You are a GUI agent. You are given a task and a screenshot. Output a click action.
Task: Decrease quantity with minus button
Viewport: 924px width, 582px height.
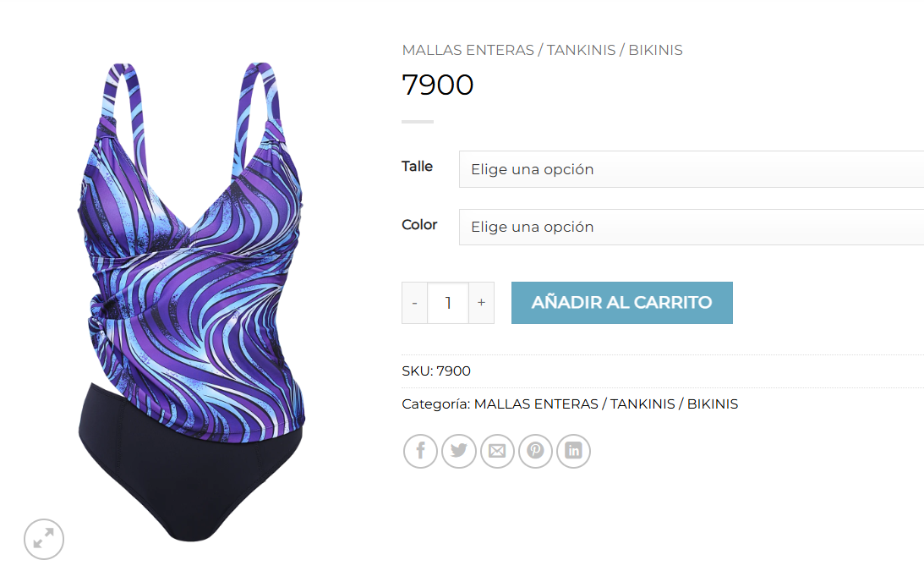tap(415, 303)
